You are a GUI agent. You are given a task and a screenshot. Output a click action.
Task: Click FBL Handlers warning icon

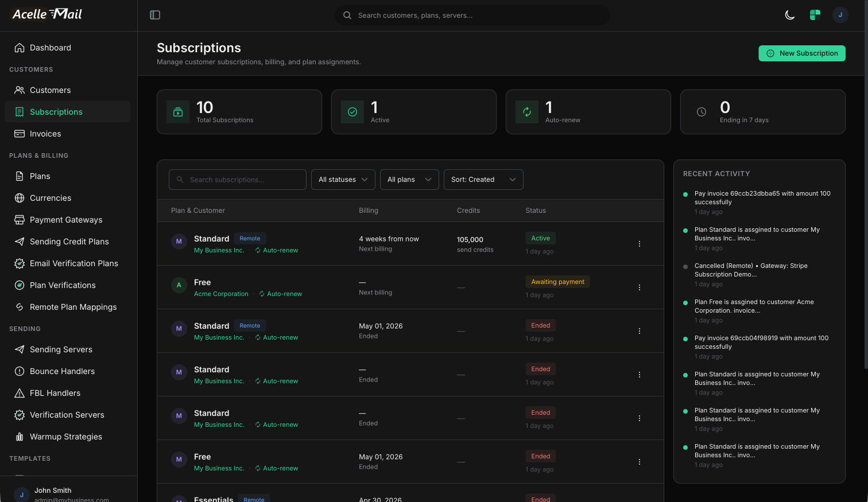point(20,393)
